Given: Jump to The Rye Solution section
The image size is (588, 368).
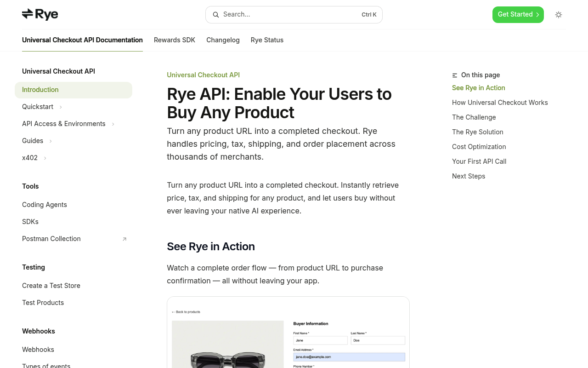Looking at the screenshot, I should (x=478, y=132).
